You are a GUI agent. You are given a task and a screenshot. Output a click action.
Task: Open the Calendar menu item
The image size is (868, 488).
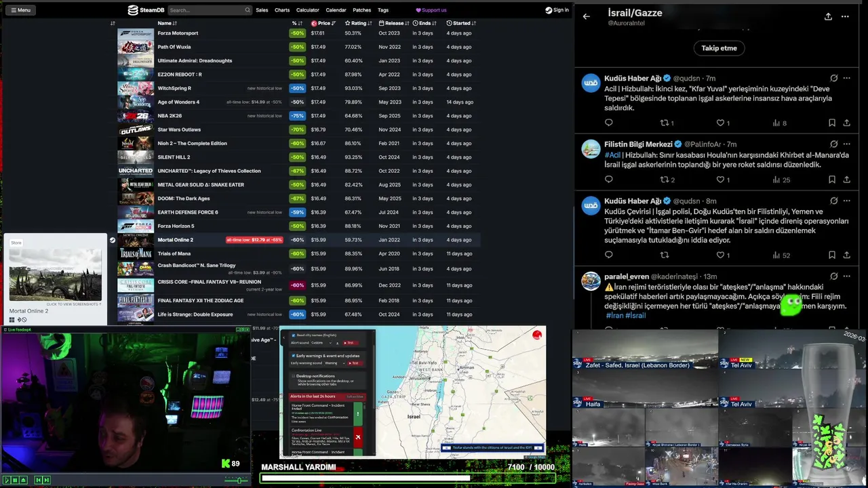coord(336,10)
